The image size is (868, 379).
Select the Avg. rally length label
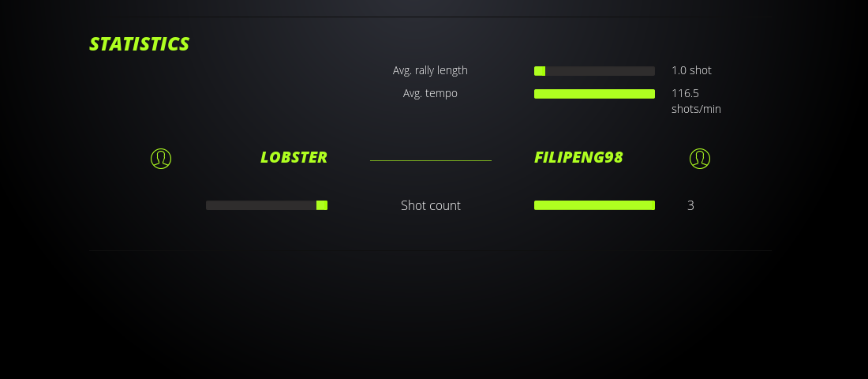[430, 70]
